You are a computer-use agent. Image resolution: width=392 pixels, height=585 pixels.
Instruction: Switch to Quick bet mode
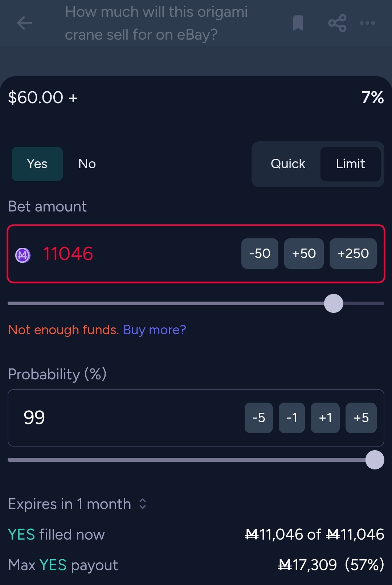click(x=288, y=164)
